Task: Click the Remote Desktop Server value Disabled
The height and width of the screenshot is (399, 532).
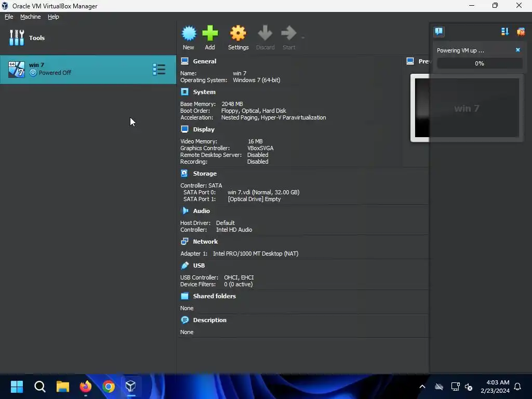Action: [x=258, y=155]
